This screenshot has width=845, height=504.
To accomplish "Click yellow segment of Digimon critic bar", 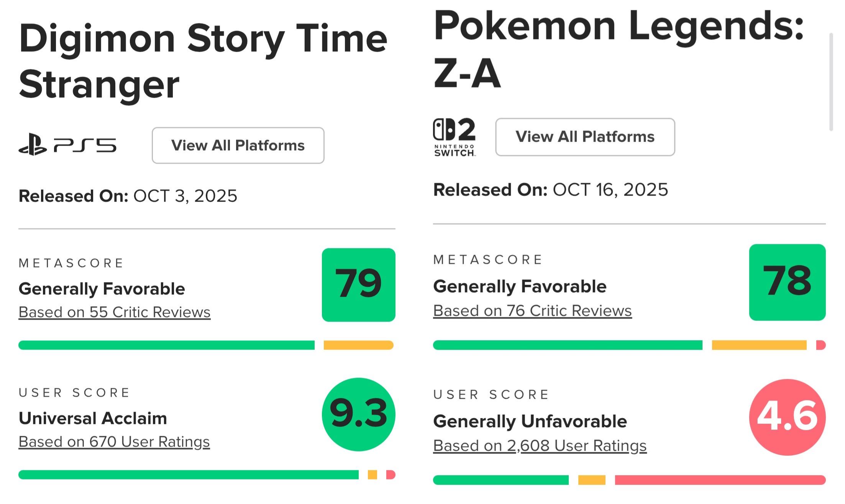I will click(x=358, y=345).
